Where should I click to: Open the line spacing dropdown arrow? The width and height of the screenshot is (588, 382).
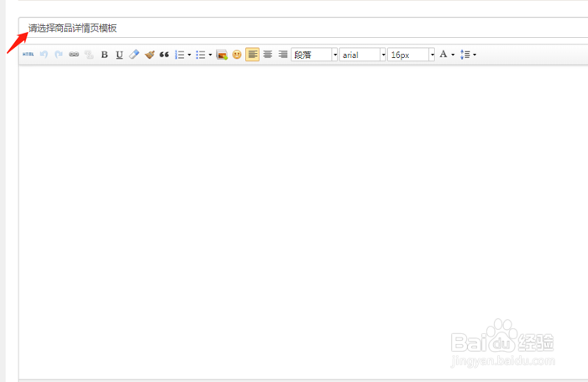point(475,55)
